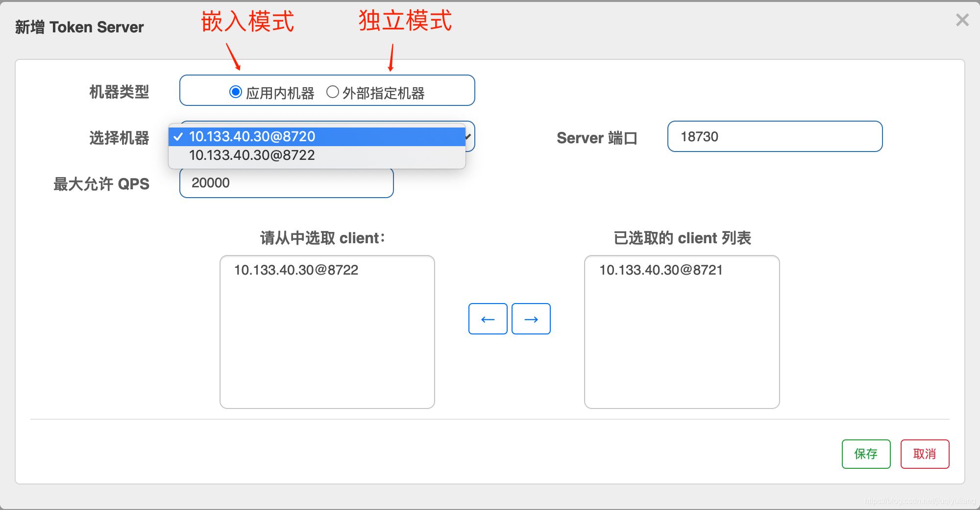This screenshot has height=510, width=980.
Task: Click the 取消 button
Action: [x=925, y=454]
